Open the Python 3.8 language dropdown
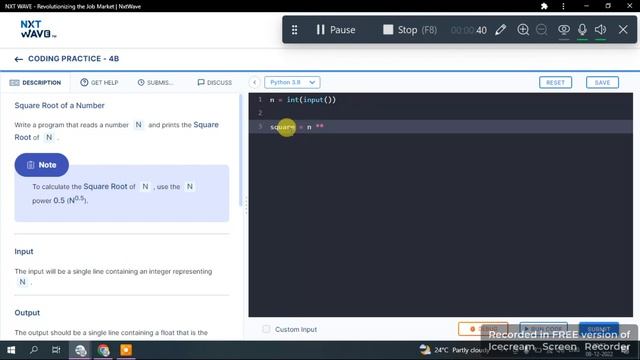640x360 pixels. [292, 82]
